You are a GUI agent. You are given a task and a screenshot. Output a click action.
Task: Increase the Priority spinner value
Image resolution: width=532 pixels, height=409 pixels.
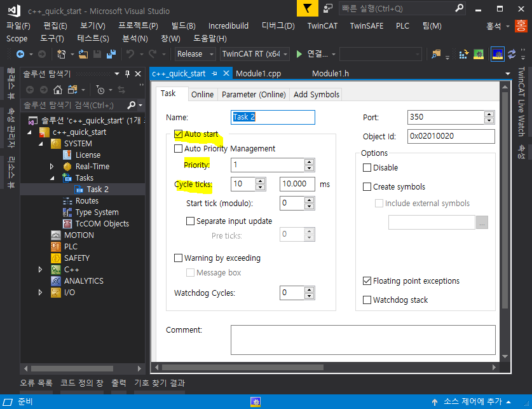309,162
